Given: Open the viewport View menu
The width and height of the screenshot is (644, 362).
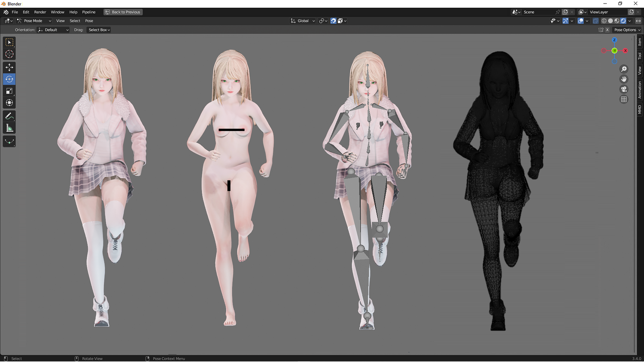Looking at the screenshot, I should coord(61,21).
